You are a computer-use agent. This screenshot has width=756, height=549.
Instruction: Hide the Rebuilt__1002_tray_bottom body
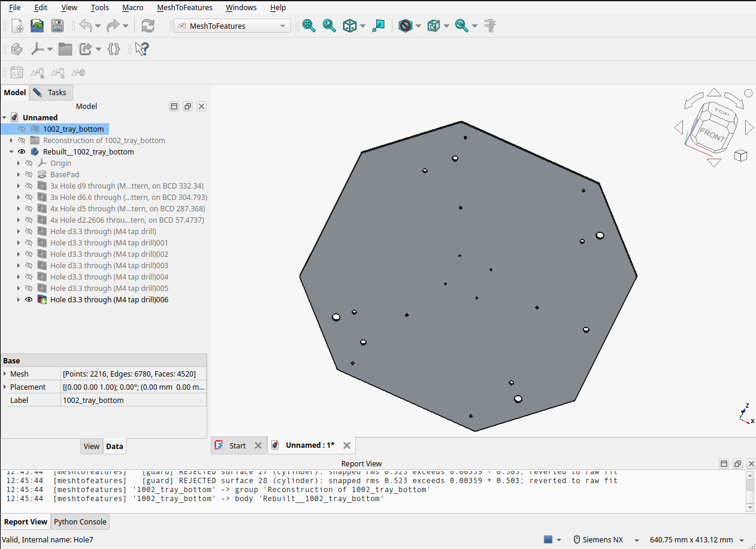(x=22, y=151)
